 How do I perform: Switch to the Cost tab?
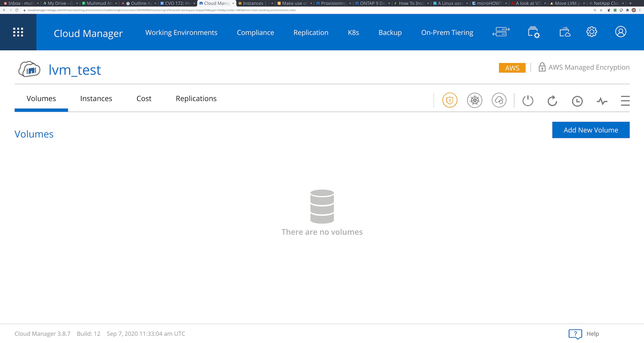pyautogui.click(x=144, y=98)
